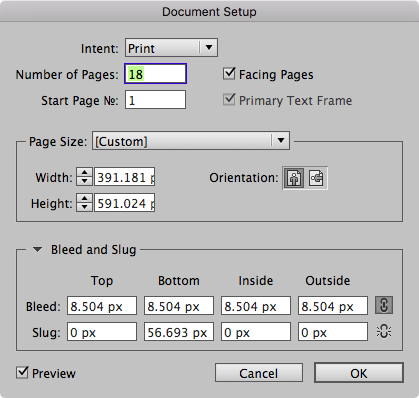This screenshot has width=419, height=398.
Task: Click the Bleed Inside field
Action: (256, 306)
